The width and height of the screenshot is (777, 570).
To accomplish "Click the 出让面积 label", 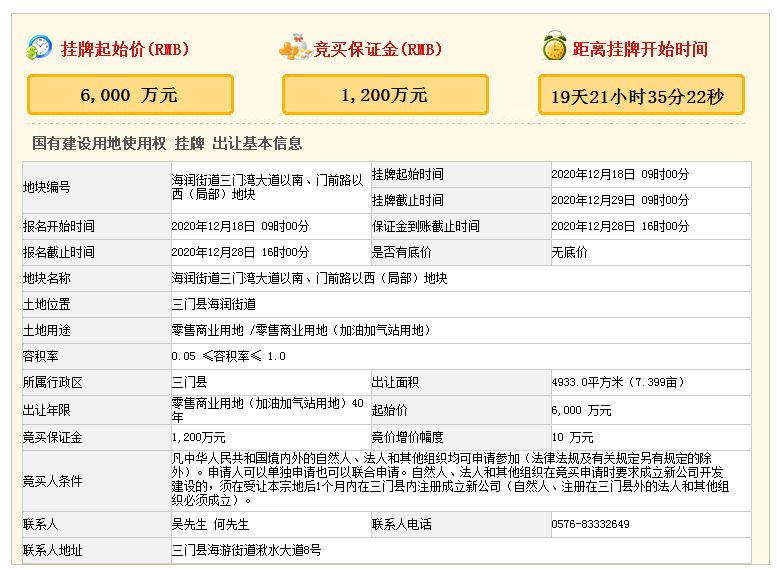I will click(x=395, y=383).
